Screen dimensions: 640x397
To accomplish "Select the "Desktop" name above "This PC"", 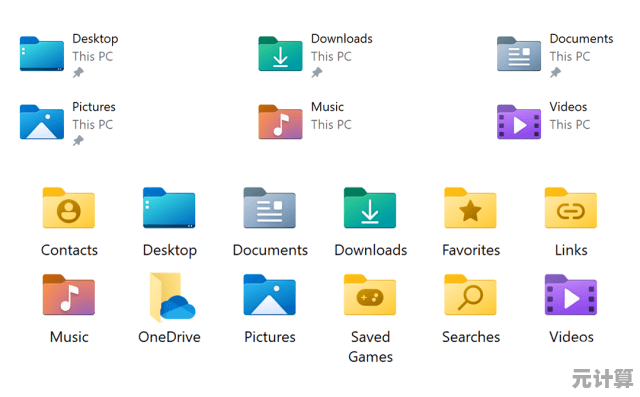I will click(95, 39).
